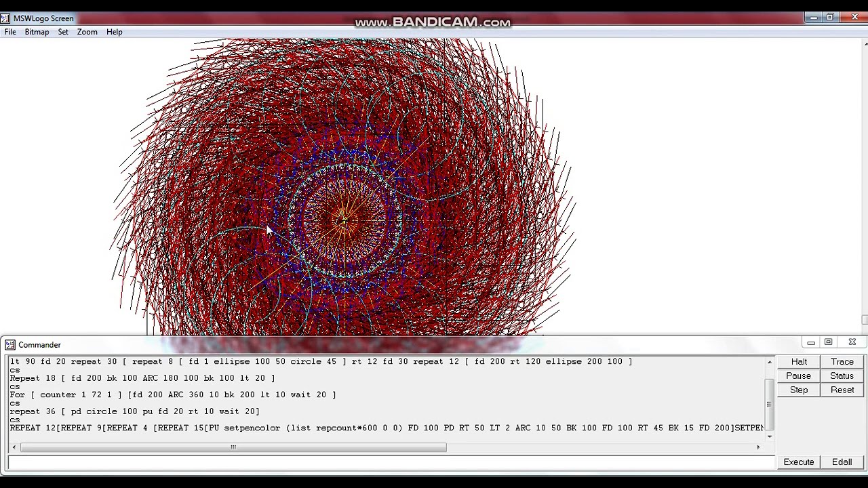The image size is (868, 488).
Task: Select the 'lt 90 fd 20 repeat 30' history line
Action: pyautogui.click(x=321, y=362)
